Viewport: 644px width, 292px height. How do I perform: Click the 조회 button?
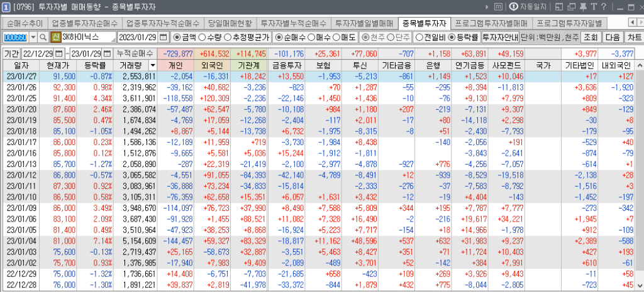click(591, 38)
